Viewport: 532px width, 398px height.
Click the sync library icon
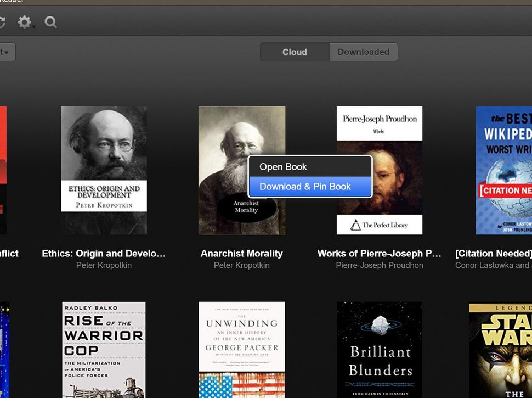[3, 23]
